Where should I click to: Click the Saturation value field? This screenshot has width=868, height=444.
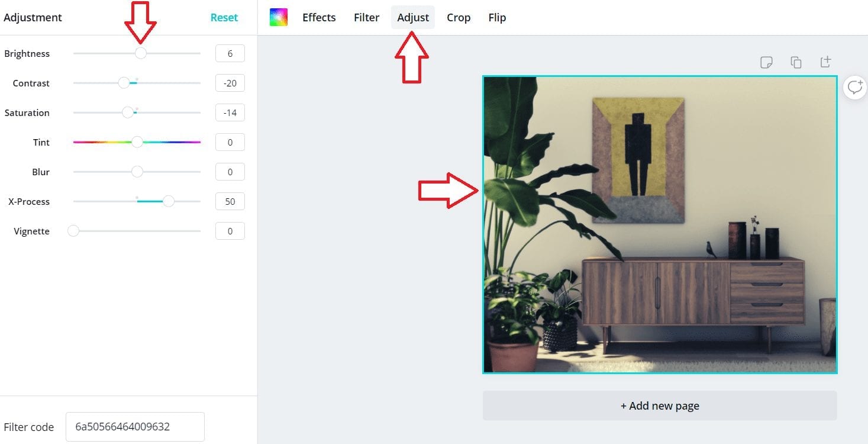click(230, 112)
